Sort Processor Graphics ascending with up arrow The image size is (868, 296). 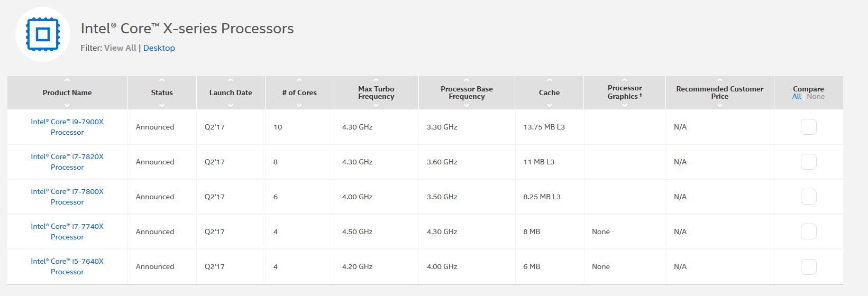click(x=625, y=80)
